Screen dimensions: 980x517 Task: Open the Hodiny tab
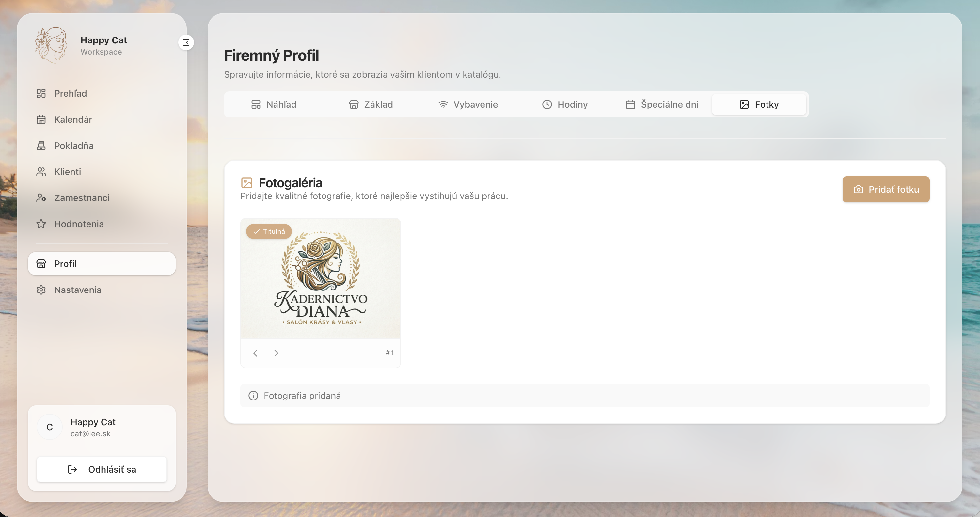564,105
